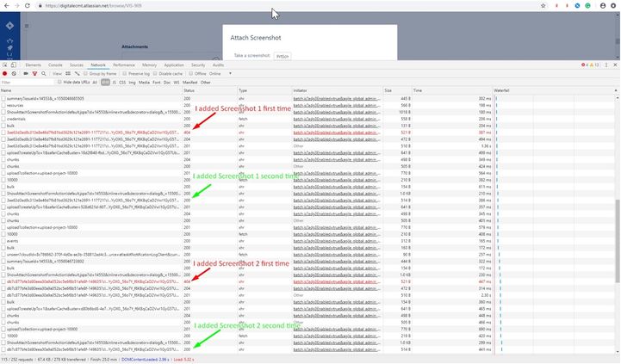Screen dimensions: 621x364
Task: Toggle the network overview icon
Action: tap(78, 74)
